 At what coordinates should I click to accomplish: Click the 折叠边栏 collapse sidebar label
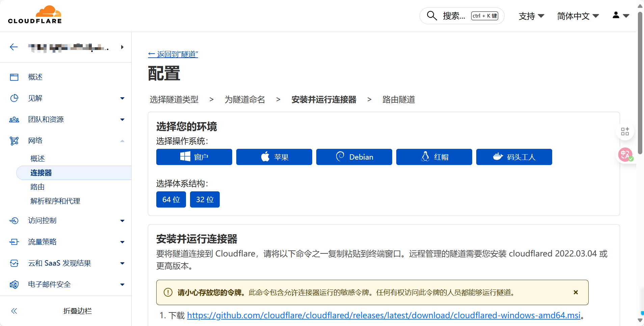click(78, 311)
